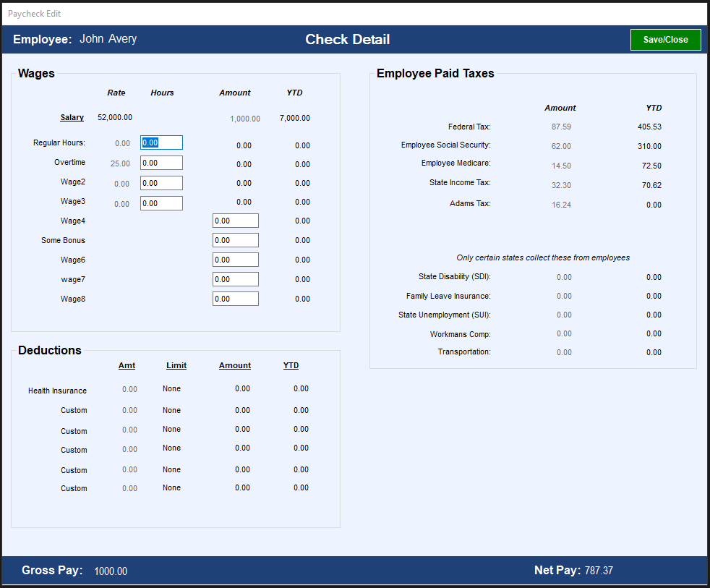710x588 pixels.
Task: Click the Save/Close button
Action: point(664,40)
